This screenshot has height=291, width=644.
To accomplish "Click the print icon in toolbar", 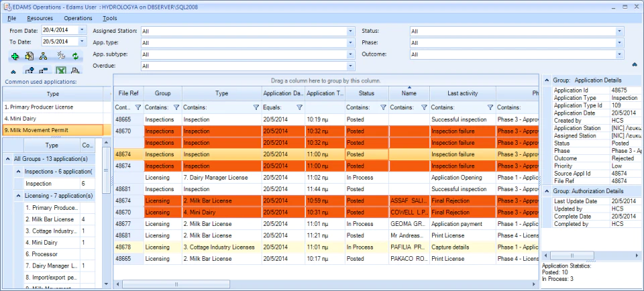I will click(x=76, y=70).
